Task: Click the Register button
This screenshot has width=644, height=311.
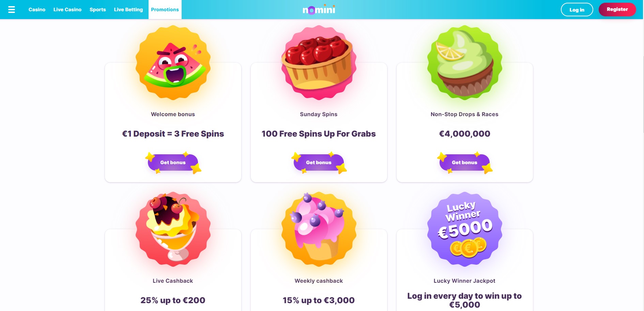Action: [617, 9]
